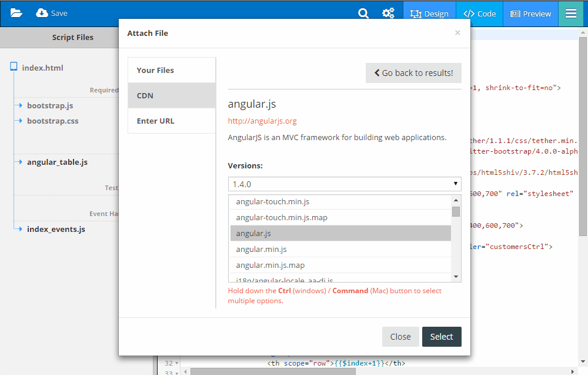Close the Attach File dialog with Close button

(x=400, y=336)
